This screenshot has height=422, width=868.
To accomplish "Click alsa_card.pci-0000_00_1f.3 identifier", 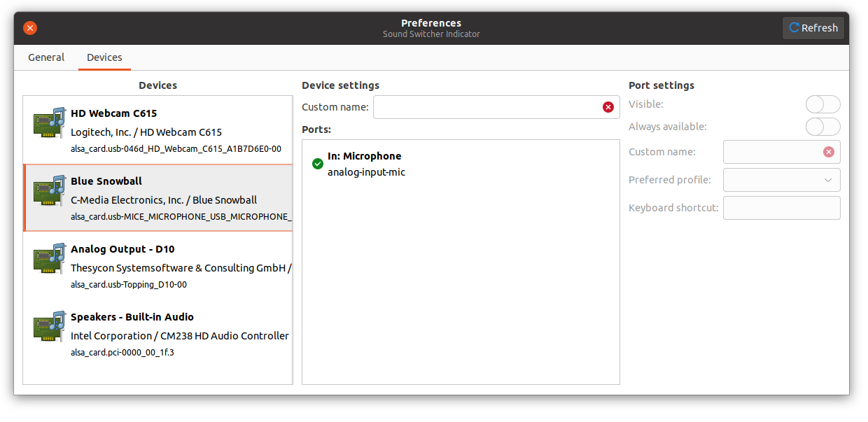I will (x=122, y=353).
